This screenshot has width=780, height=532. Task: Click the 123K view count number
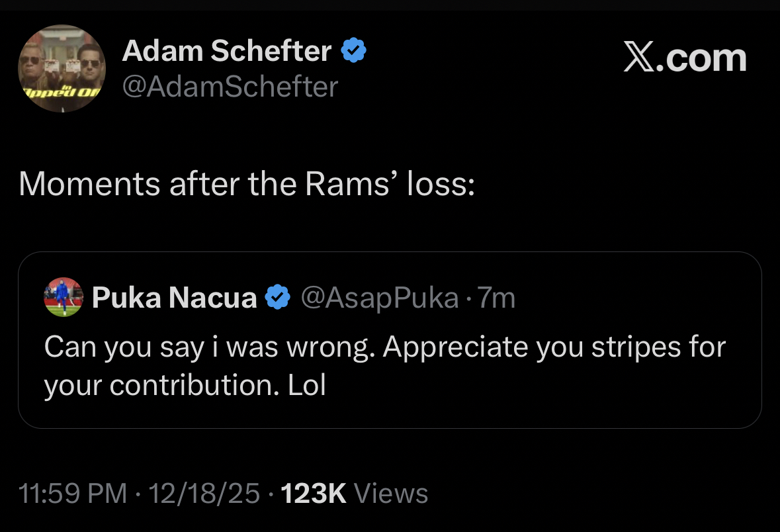pos(314,494)
